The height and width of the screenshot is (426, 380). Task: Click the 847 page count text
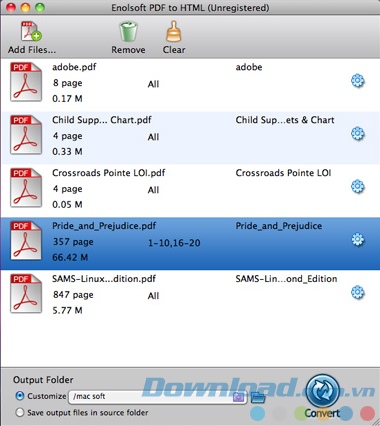pos(73,295)
